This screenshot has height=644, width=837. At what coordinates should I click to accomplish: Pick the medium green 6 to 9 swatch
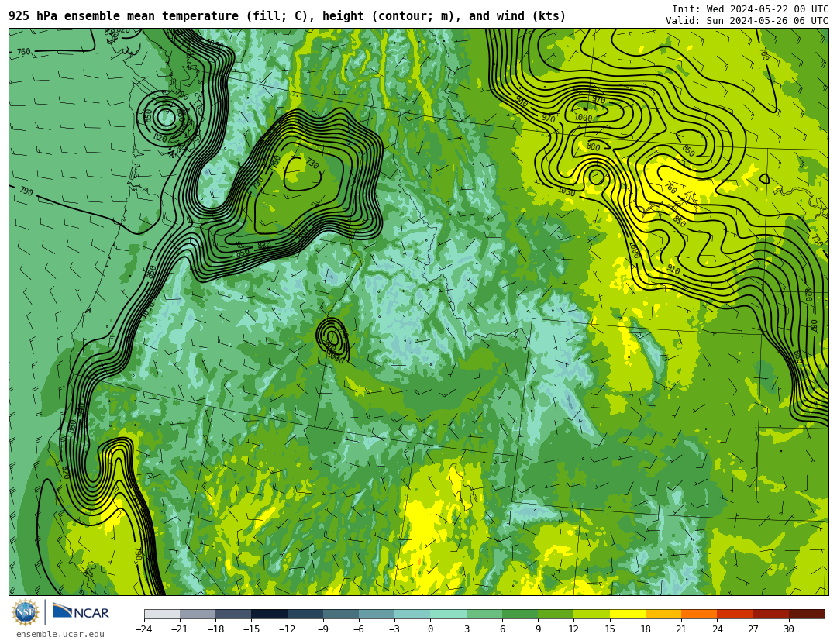(x=520, y=614)
